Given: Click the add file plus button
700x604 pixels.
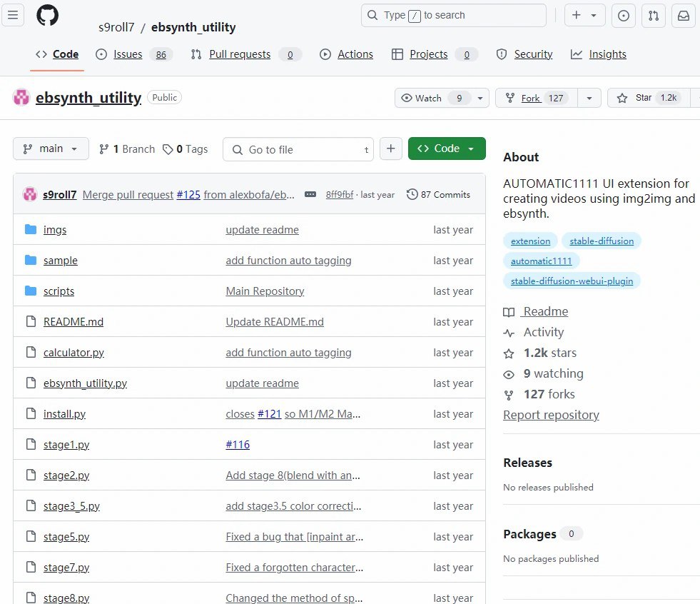Looking at the screenshot, I should 390,149.
